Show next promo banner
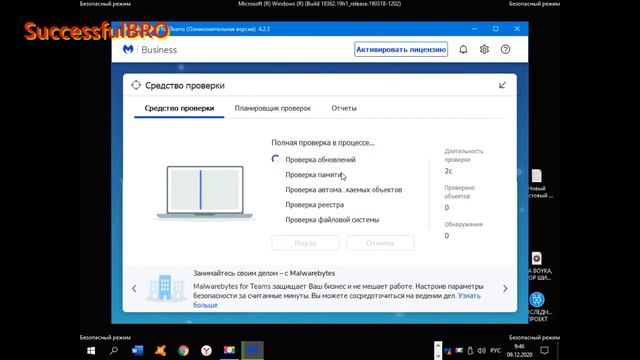 505,289
